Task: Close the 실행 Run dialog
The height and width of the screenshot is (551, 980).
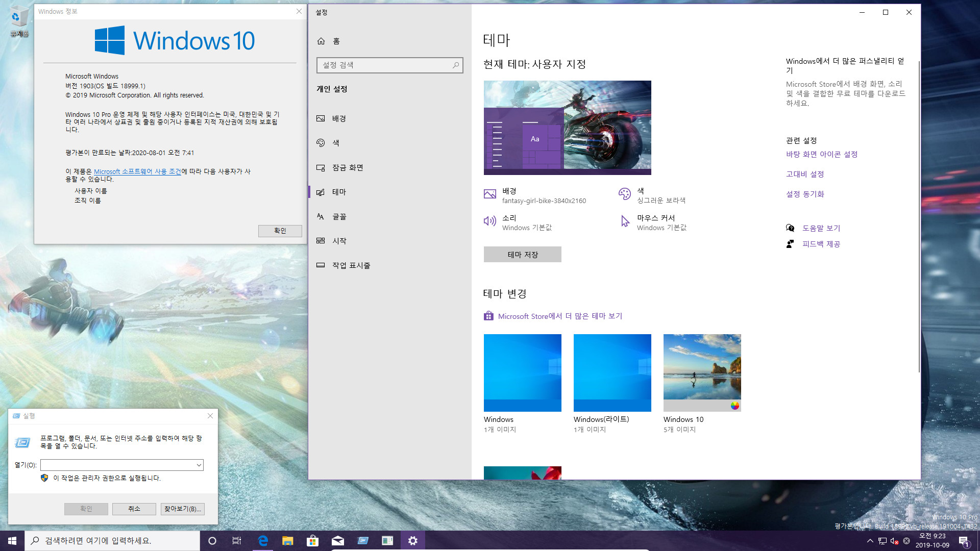Action: tap(210, 416)
